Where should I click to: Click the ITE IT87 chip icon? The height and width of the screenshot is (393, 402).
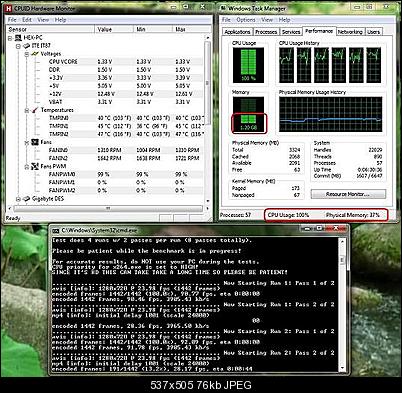pos(26,46)
